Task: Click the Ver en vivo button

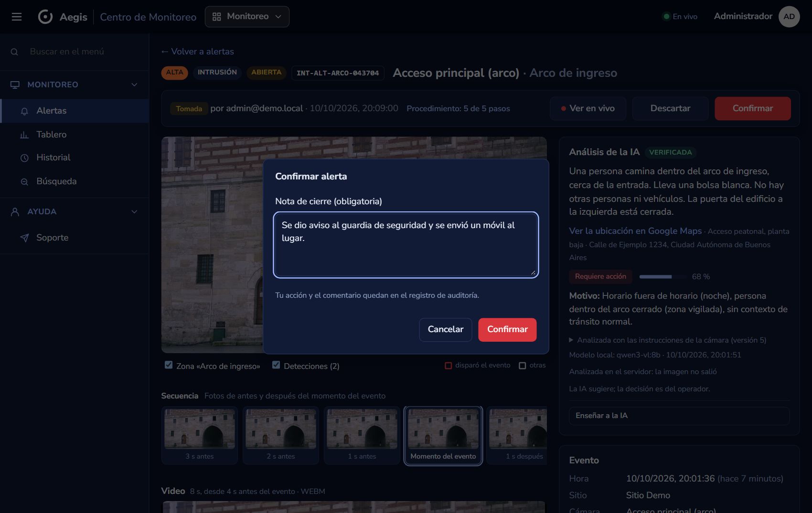Action: (588, 108)
